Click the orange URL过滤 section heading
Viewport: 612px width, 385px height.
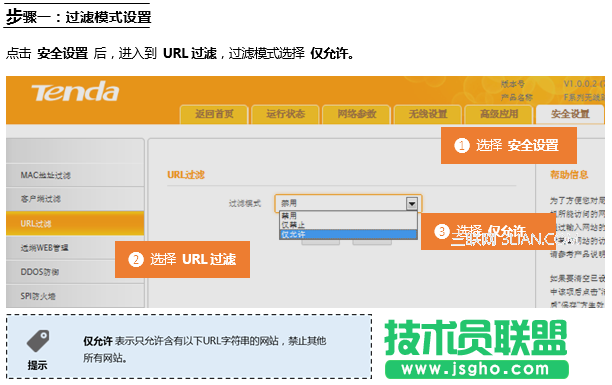point(186,175)
